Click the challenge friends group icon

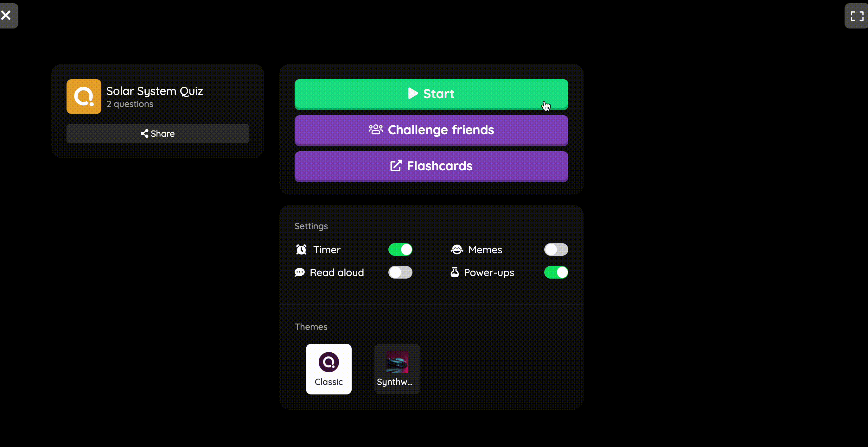(376, 129)
